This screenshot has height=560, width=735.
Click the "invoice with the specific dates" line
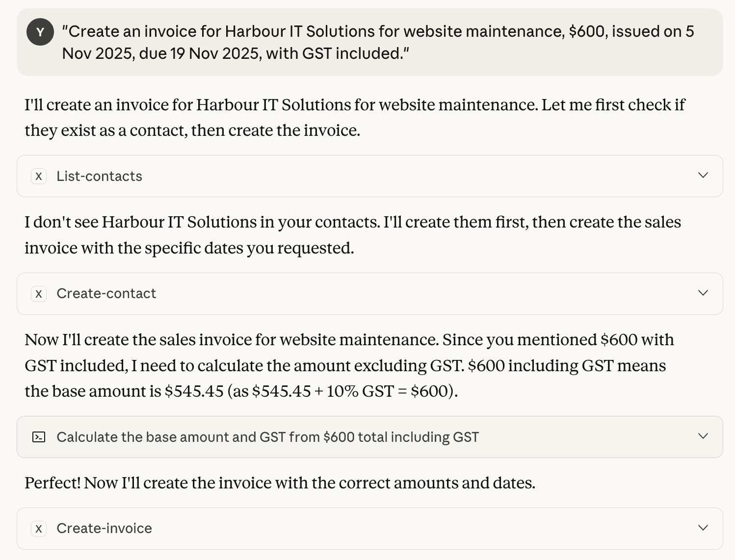[189, 248]
